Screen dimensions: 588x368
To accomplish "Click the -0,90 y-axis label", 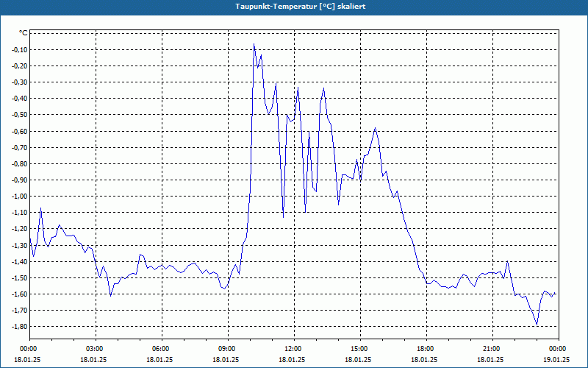I will coord(20,180).
